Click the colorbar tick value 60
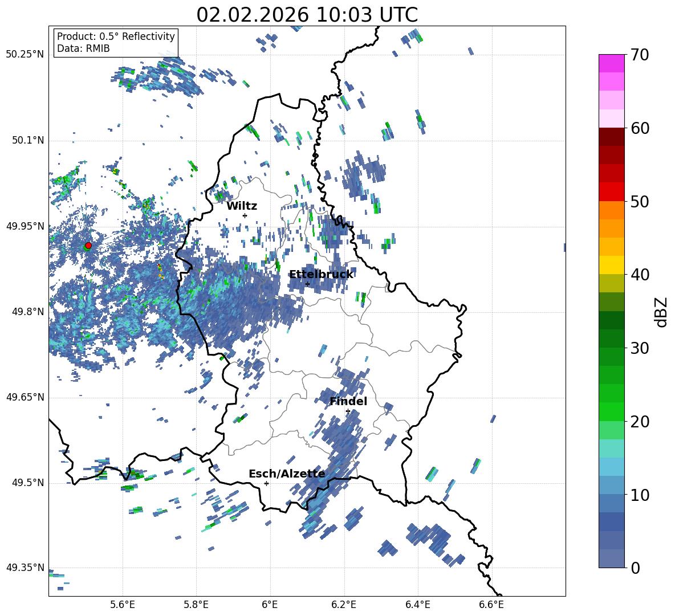The image size is (675, 616). (x=640, y=128)
